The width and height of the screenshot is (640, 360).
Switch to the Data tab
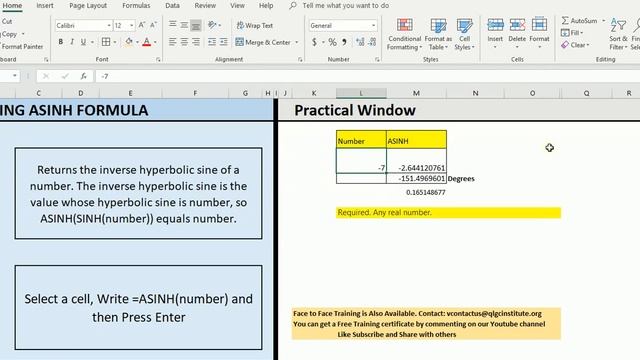172,6
